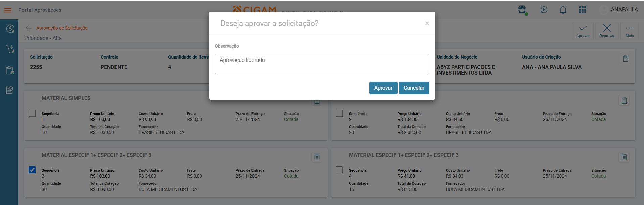
Task: Select the clipboard sidebar icon
Action: click(x=10, y=70)
